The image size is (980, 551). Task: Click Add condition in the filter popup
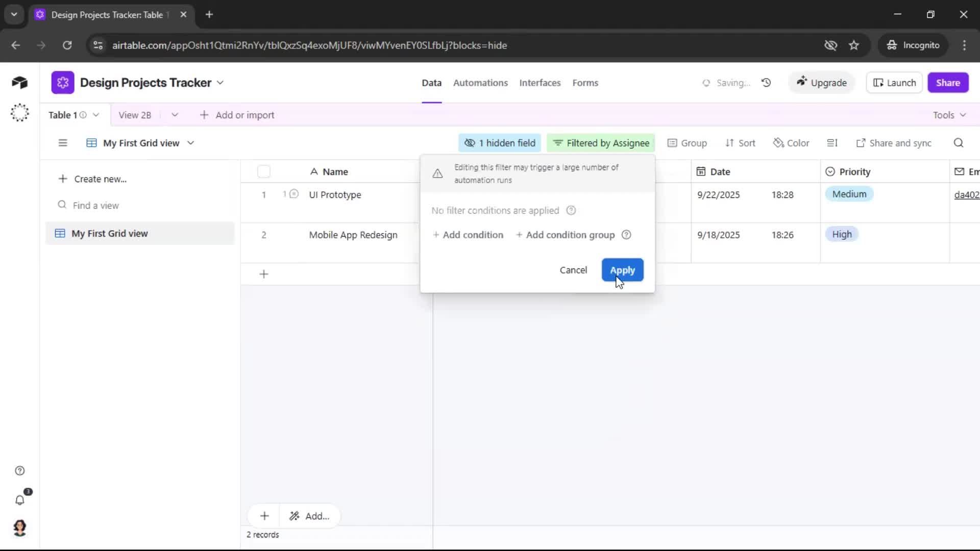(x=468, y=235)
